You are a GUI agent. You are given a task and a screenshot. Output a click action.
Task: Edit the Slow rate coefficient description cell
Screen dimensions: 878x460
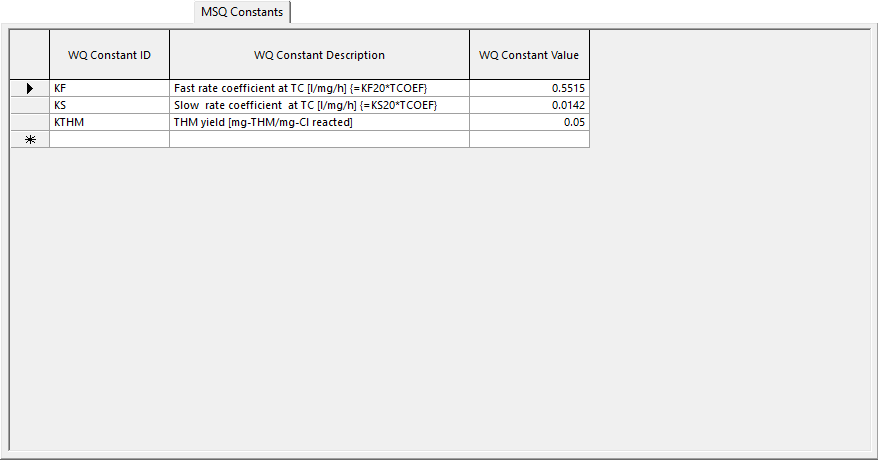pos(319,105)
